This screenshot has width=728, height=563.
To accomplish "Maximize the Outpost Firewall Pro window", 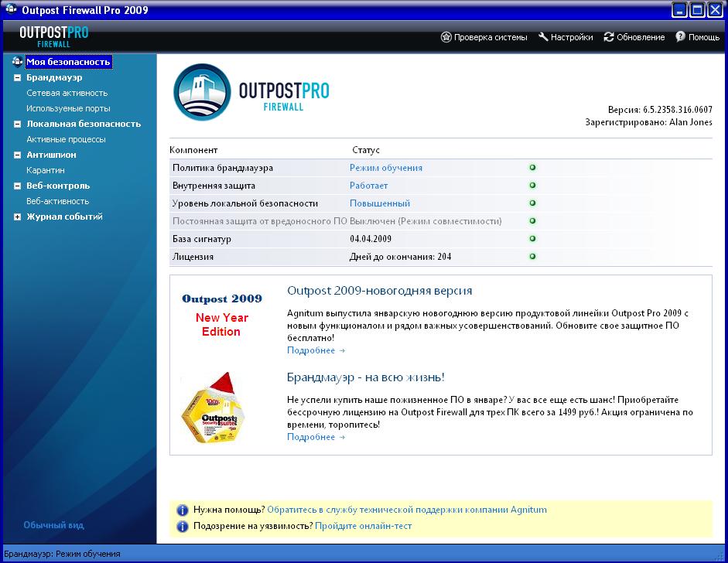I will (x=697, y=10).
